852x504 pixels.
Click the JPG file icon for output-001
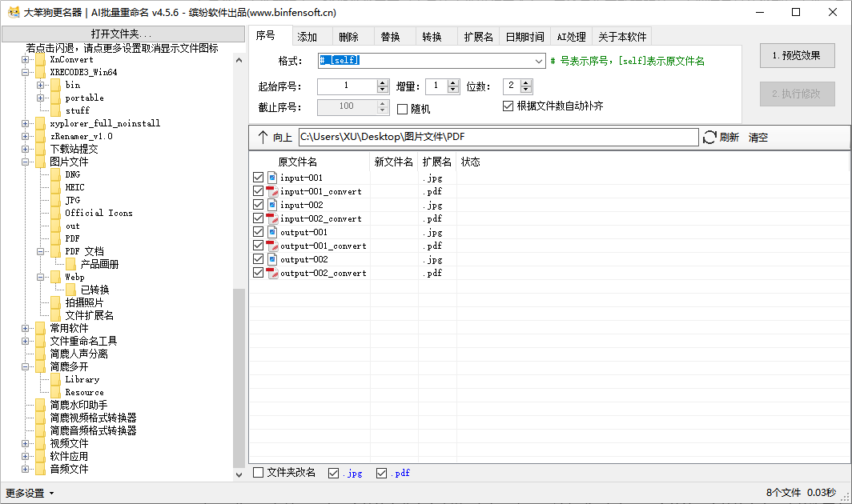click(272, 232)
